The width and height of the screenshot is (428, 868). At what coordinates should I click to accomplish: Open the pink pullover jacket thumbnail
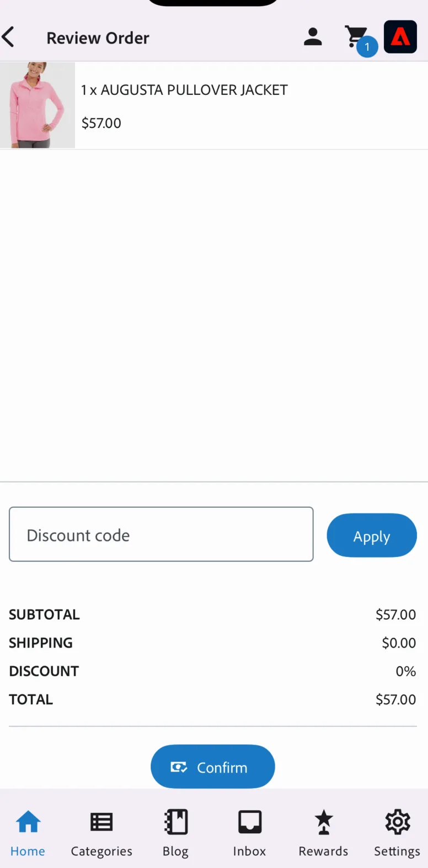38,105
